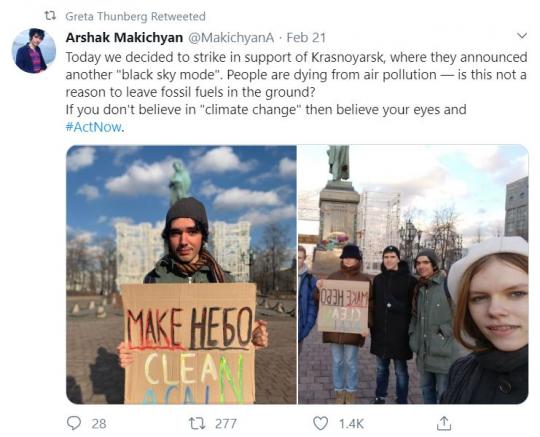Select the tweet body text about Krasnoyarsk

296,92
